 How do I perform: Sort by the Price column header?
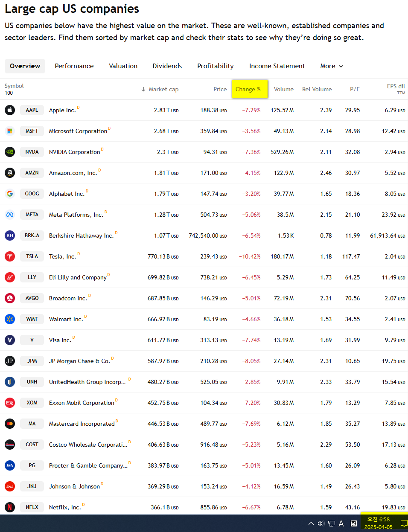[220, 89]
